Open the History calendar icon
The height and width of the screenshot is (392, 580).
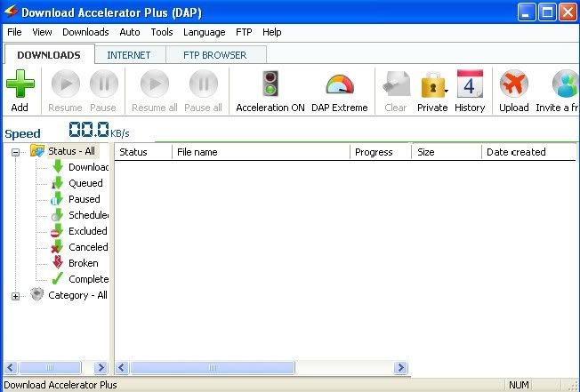click(x=470, y=84)
